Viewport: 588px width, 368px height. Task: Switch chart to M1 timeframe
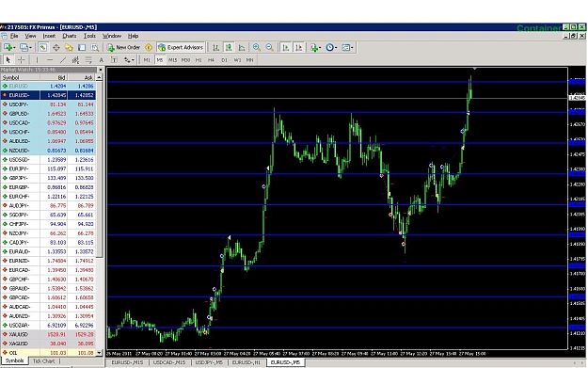(x=147, y=59)
